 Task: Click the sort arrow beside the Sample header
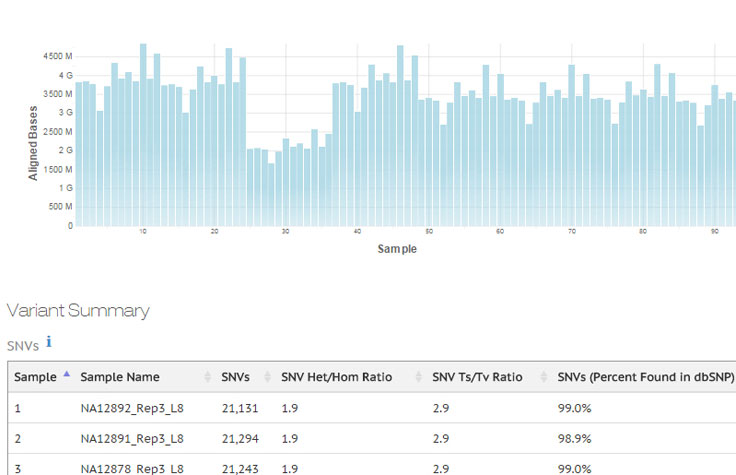point(66,376)
